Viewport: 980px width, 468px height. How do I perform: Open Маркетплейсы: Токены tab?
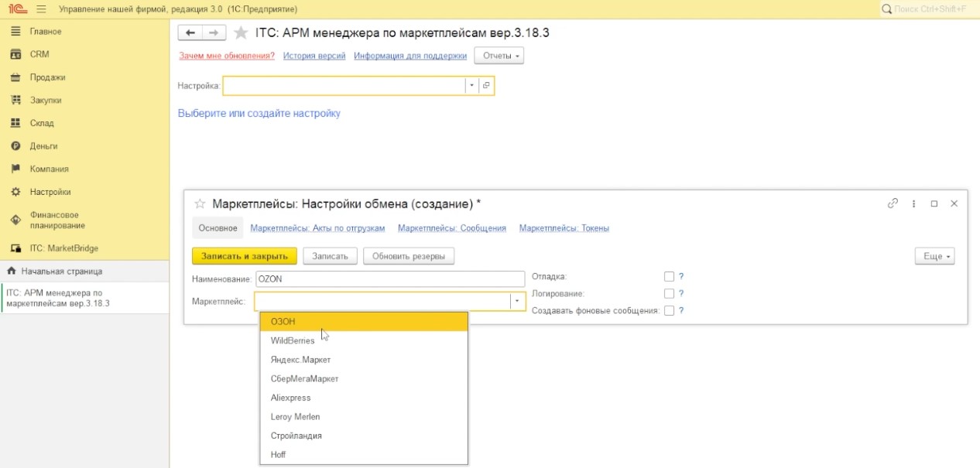click(564, 228)
